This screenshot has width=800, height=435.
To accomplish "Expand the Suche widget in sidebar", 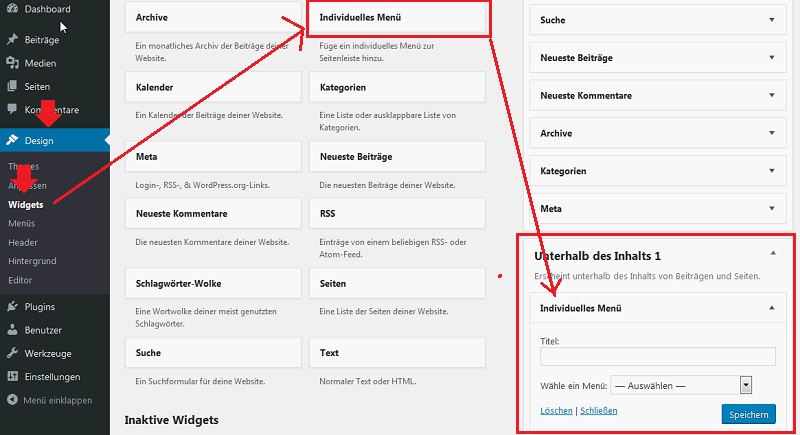I will [771, 19].
